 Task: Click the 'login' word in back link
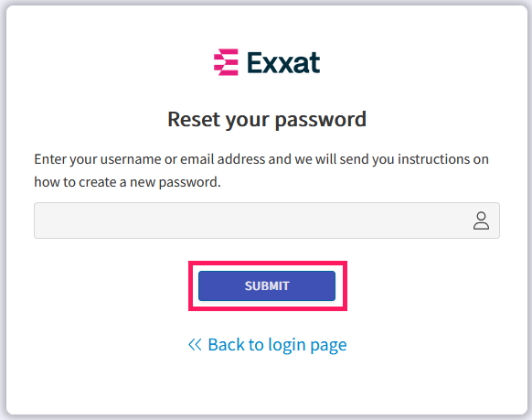pyautogui.click(x=287, y=345)
